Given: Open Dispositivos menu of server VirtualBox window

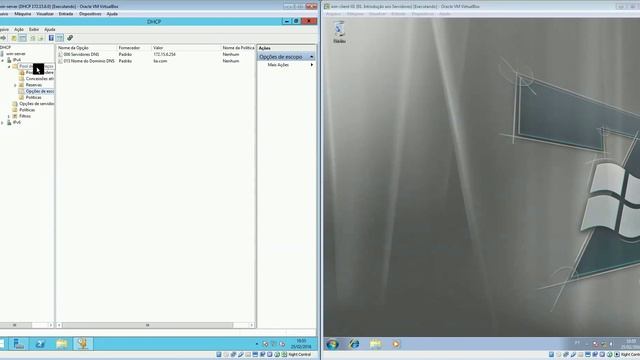Looking at the screenshot, I should click(x=90, y=14).
